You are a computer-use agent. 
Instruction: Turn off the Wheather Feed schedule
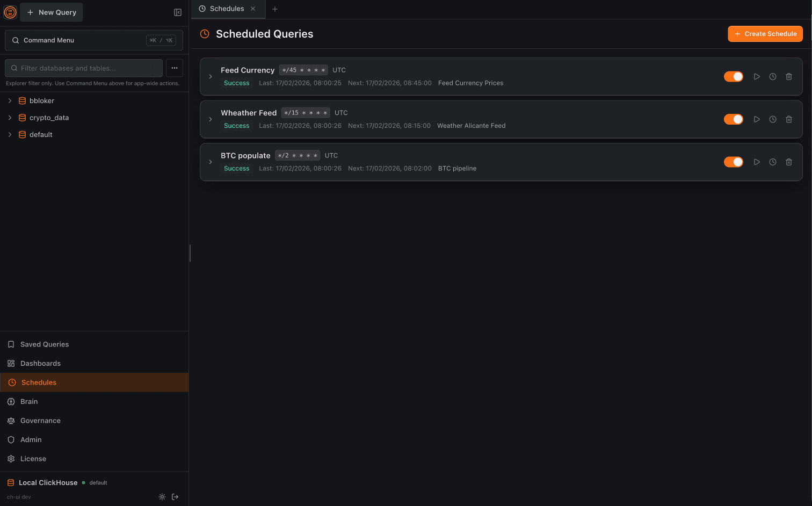734,119
